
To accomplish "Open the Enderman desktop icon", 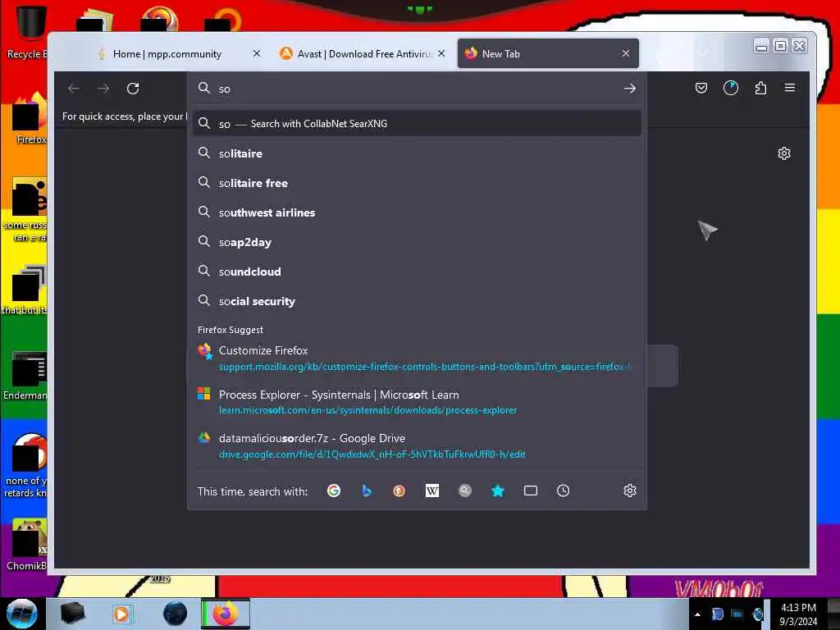I will coord(25,375).
